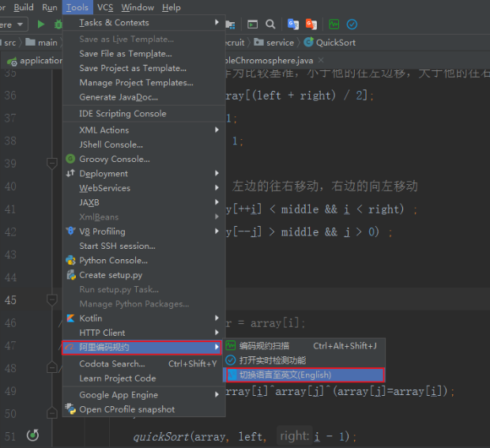Click line number 45 in the gutter
Viewport: 490px width, 448px height.
(x=10, y=300)
